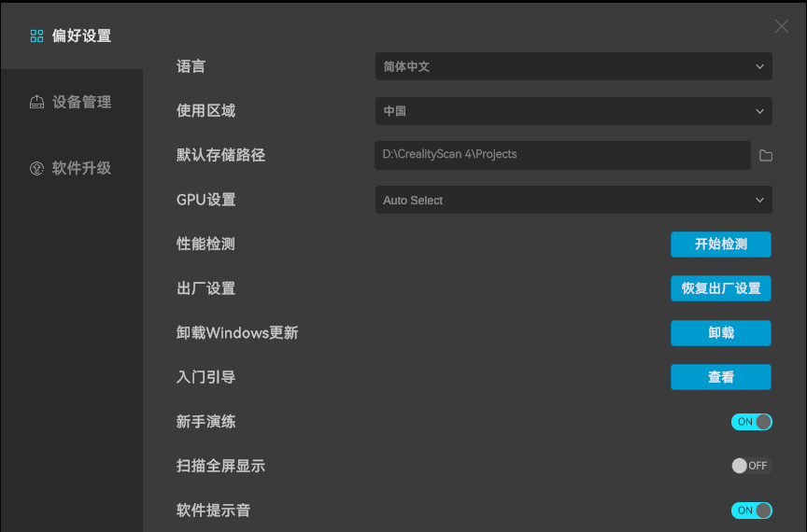Switch to the 设备管理 tab

(x=80, y=103)
